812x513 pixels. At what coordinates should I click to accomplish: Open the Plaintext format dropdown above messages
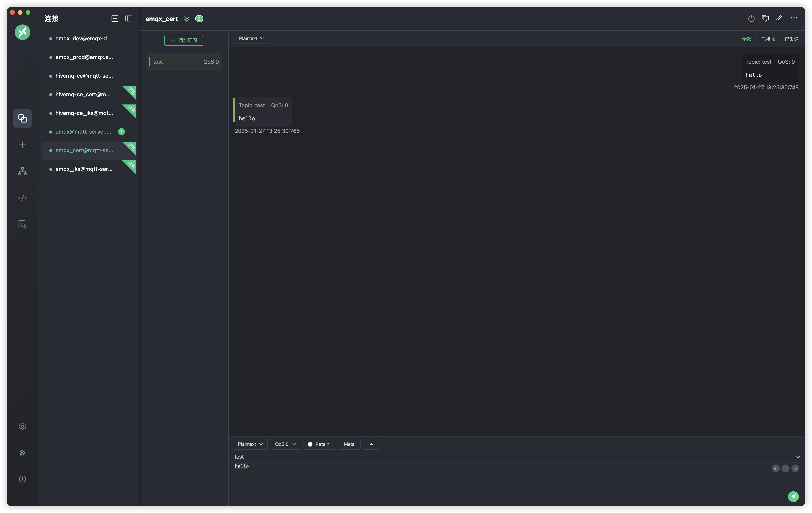(x=252, y=38)
